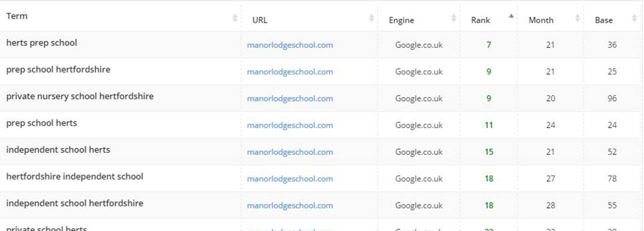Select the herts prep school term

click(x=41, y=43)
